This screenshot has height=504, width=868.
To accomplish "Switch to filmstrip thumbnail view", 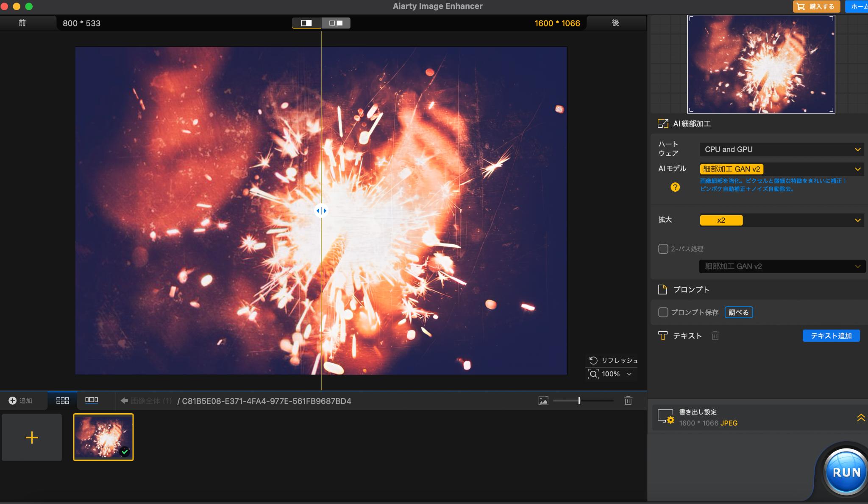I will [92, 400].
